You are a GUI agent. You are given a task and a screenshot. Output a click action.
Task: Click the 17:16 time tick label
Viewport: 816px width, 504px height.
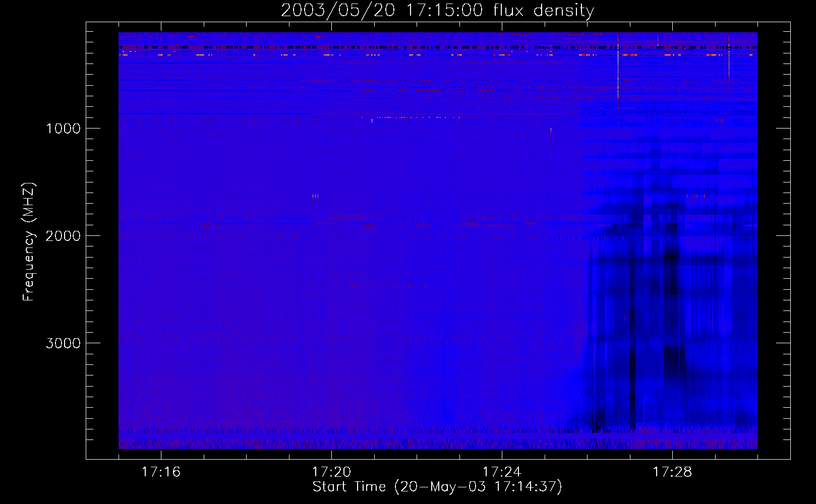click(x=161, y=472)
